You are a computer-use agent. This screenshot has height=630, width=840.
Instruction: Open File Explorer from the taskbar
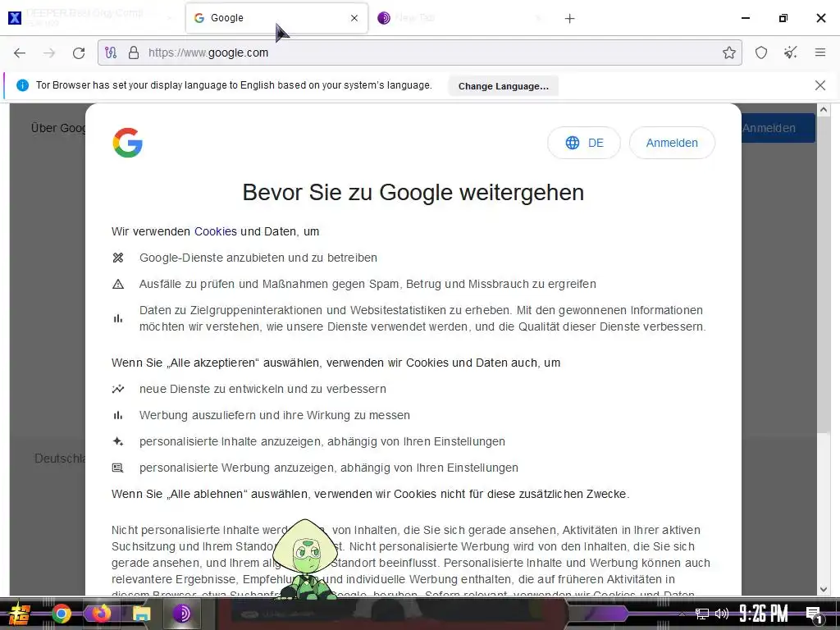point(141,614)
